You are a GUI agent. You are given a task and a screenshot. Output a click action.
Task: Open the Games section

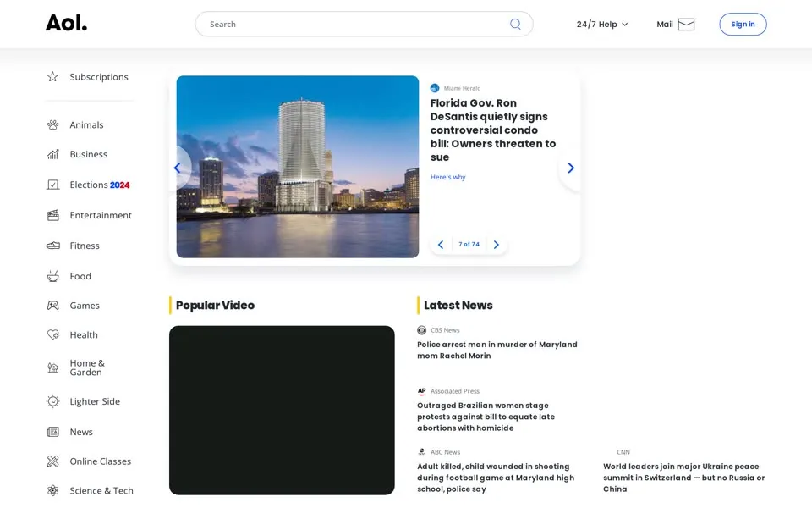click(x=85, y=306)
